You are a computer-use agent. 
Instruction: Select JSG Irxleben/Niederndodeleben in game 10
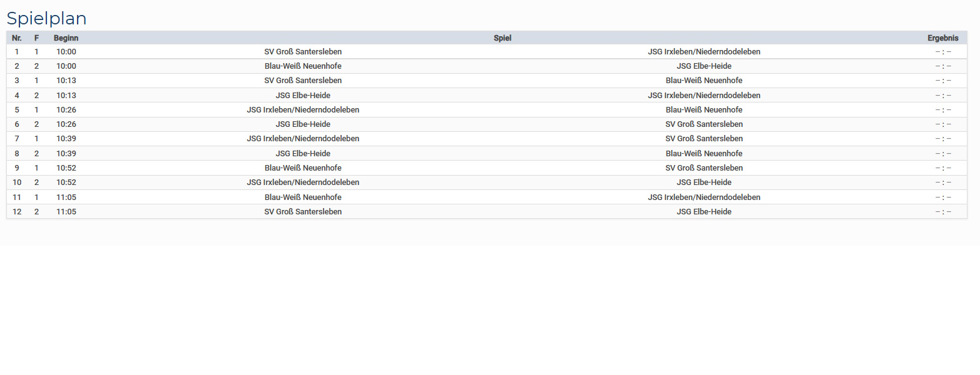tap(303, 182)
